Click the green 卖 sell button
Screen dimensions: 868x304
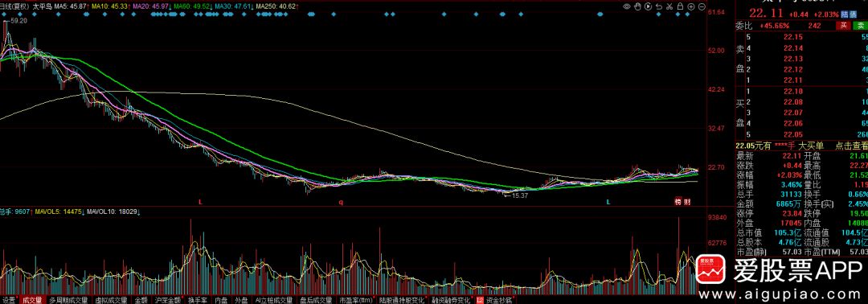point(860,26)
